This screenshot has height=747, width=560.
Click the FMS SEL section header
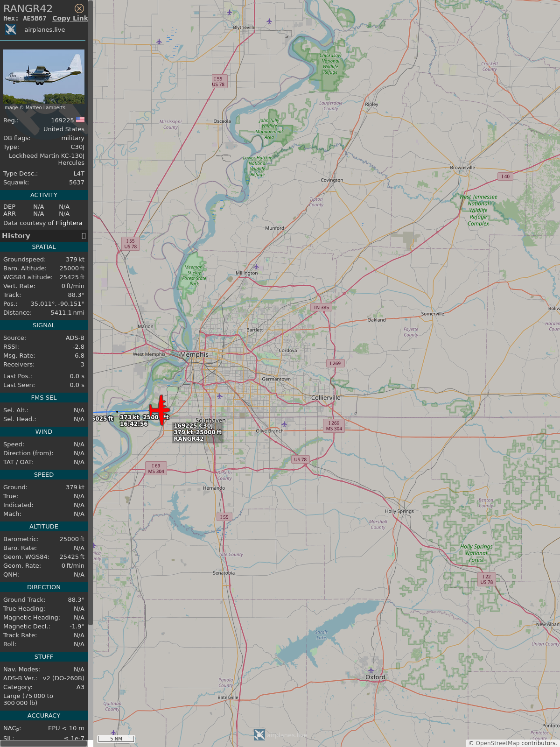tap(44, 398)
